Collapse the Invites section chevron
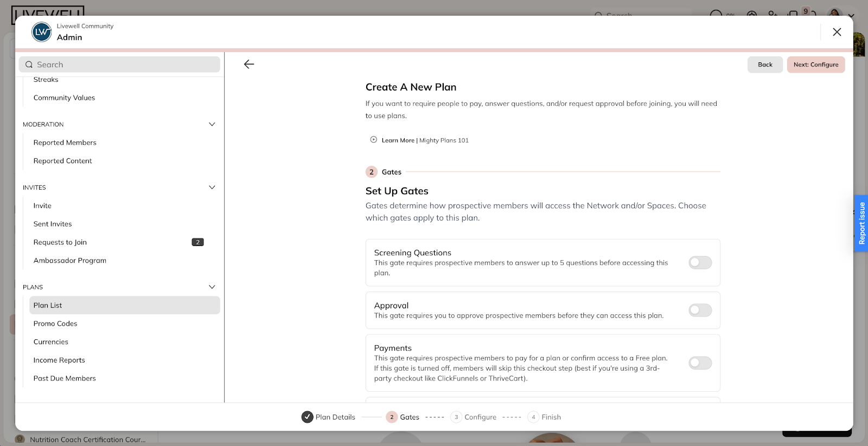This screenshot has height=446, width=868. 212,188
